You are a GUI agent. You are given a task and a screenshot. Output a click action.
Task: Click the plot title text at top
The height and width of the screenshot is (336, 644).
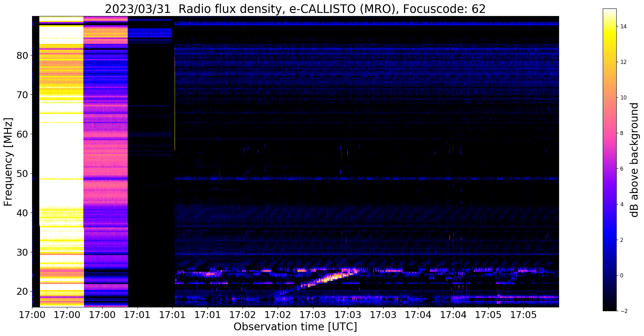(x=295, y=9)
